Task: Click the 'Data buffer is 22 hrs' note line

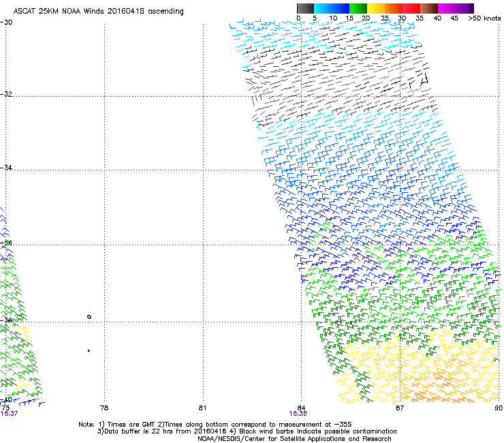Action: click(x=247, y=431)
